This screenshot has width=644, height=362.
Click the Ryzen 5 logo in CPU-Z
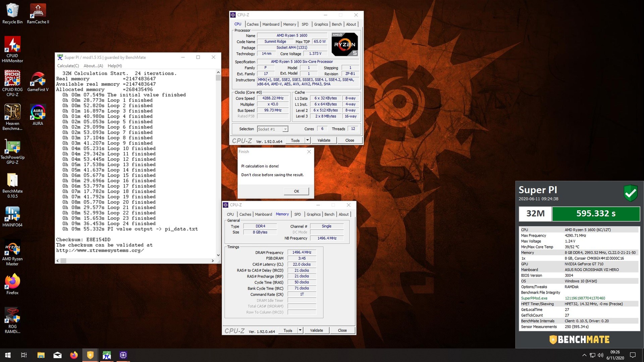pyautogui.click(x=344, y=44)
